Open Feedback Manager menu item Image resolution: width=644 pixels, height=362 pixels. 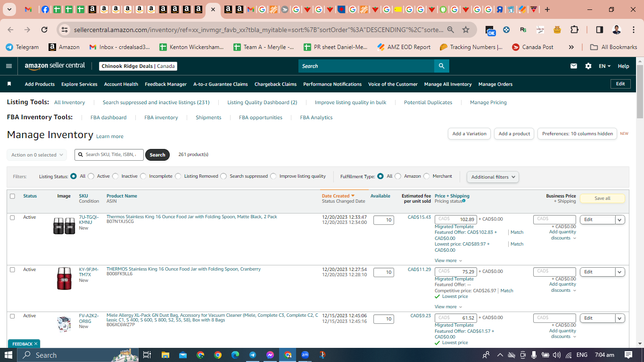pos(166,84)
